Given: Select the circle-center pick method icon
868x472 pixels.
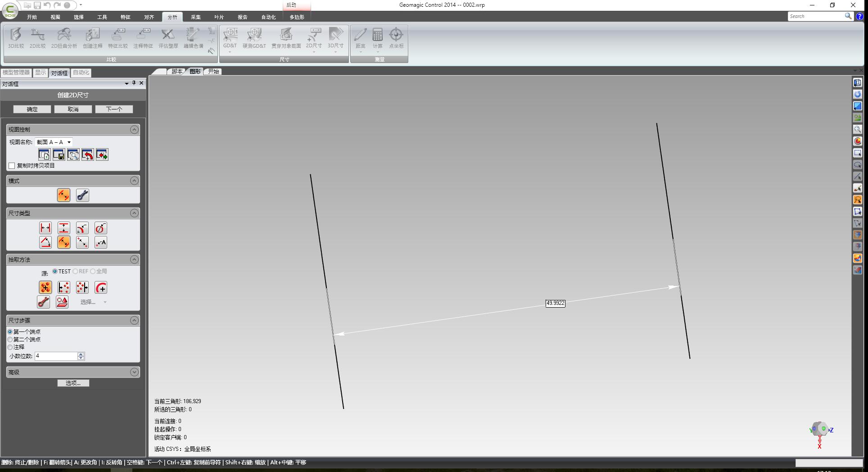Looking at the screenshot, I should click(x=101, y=287).
